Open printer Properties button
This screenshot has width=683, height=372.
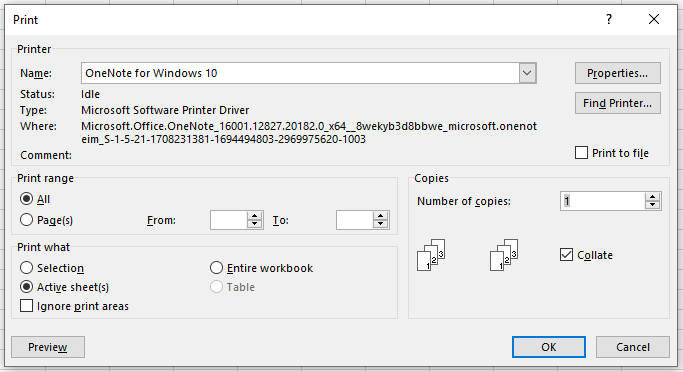pyautogui.click(x=618, y=73)
